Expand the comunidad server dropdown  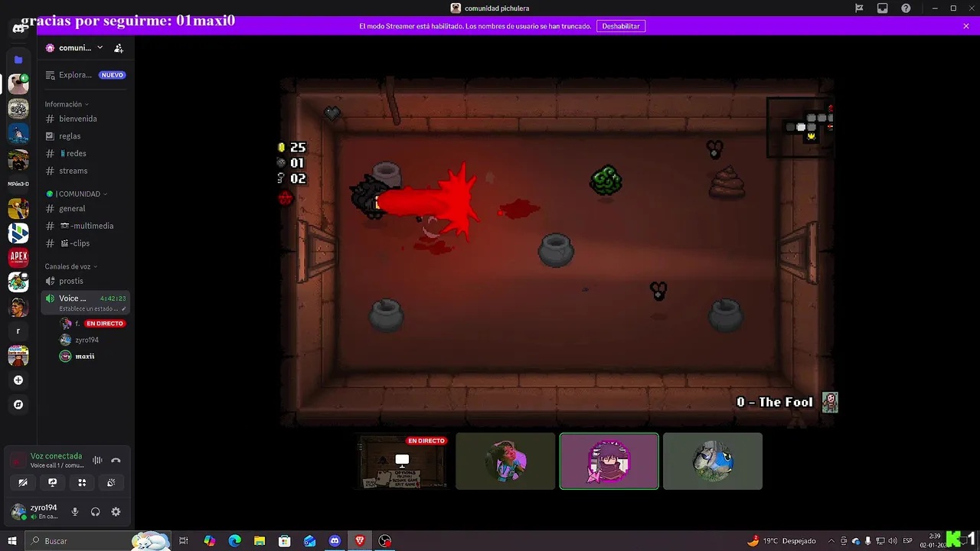(100, 47)
